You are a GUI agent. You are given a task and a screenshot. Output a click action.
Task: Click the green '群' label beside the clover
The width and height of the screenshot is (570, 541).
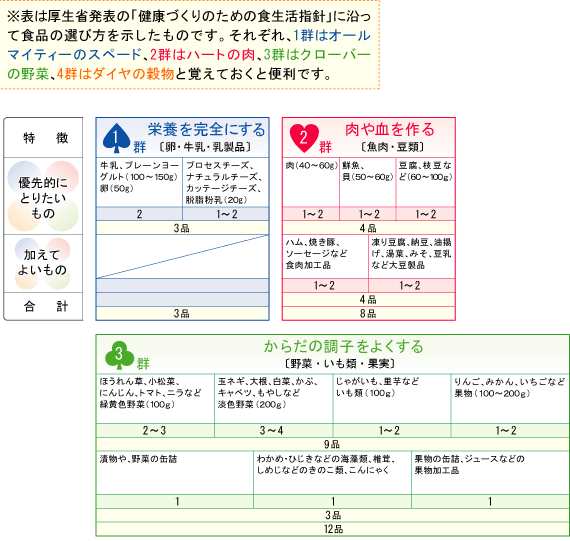pos(143,364)
